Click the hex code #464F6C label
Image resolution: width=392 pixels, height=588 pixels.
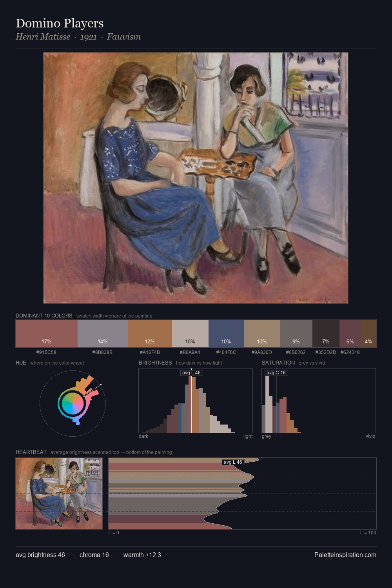pos(226,352)
